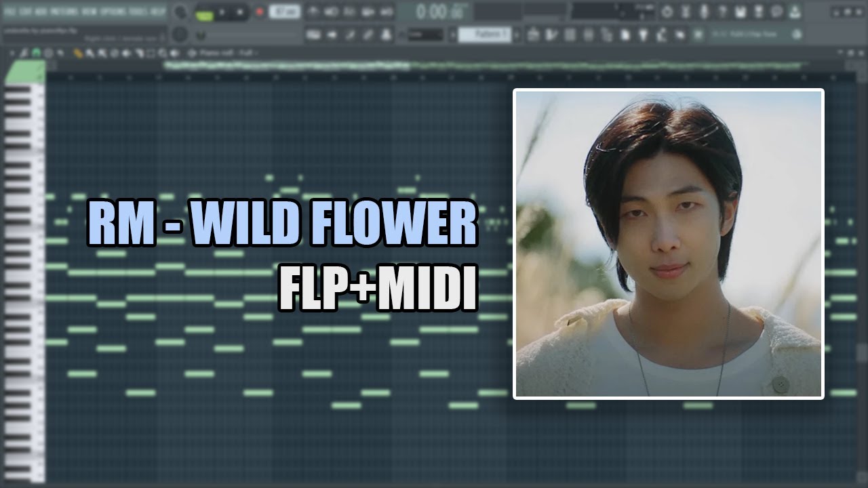Open piano roll tools wrench
The width and height of the screenshot is (868, 488).
(23, 53)
